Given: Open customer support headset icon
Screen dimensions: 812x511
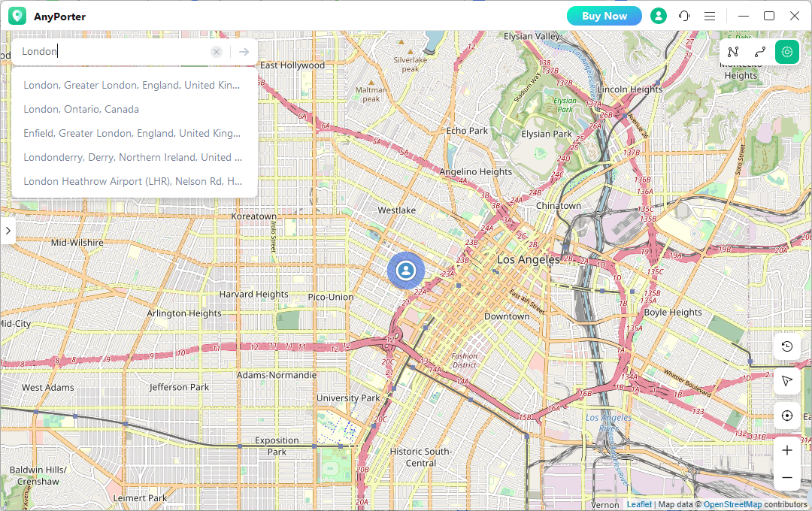Looking at the screenshot, I should (x=684, y=16).
